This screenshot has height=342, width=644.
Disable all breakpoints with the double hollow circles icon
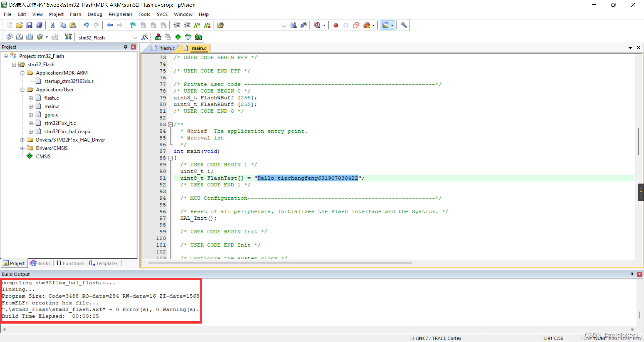(x=356, y=25)
